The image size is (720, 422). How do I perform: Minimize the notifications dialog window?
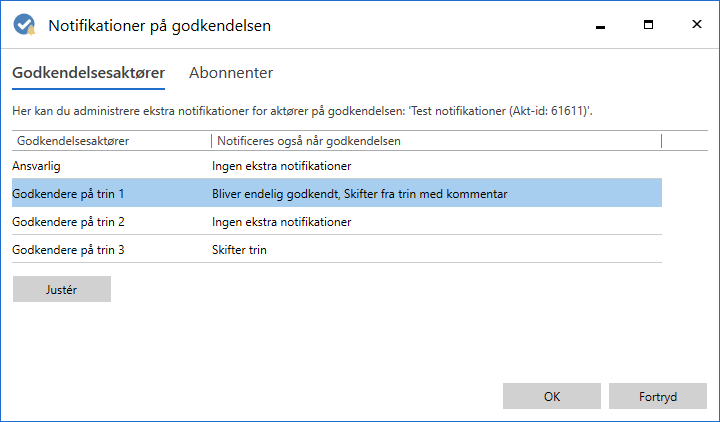tap(600, 24)
